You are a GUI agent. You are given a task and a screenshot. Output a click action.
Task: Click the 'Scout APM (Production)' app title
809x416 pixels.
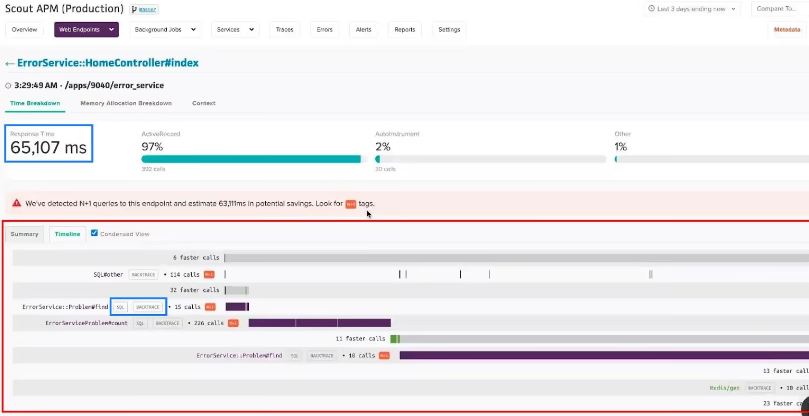point(64,9)
